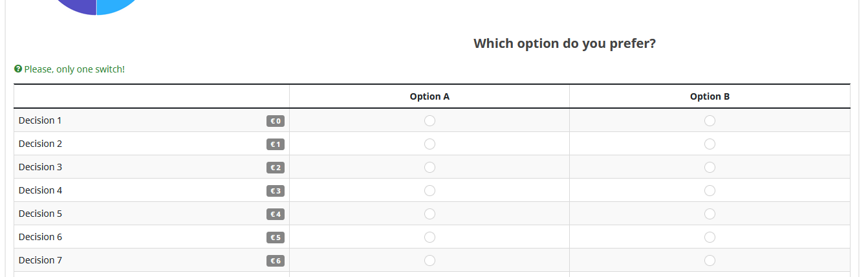Click the €6 badge for Decision 7
868x277 pixels.
point(276,261)
